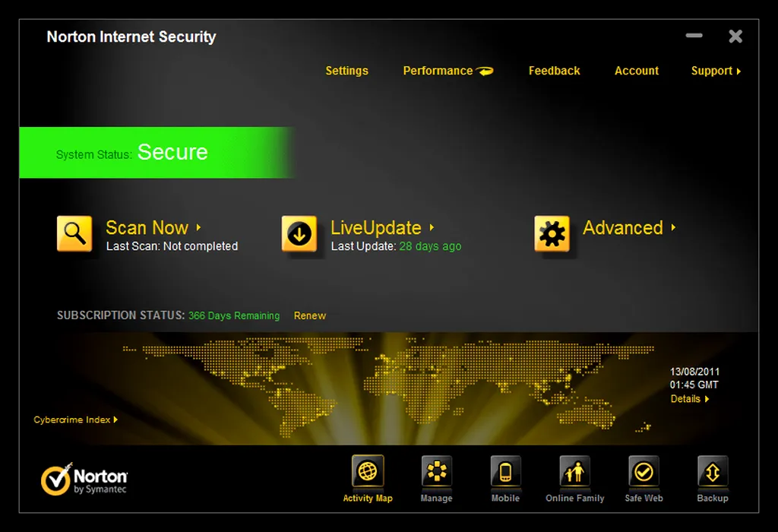Click the Advanced gear icon
The width and height of the screenshot is (778, 532).
(x=552, y=233)
